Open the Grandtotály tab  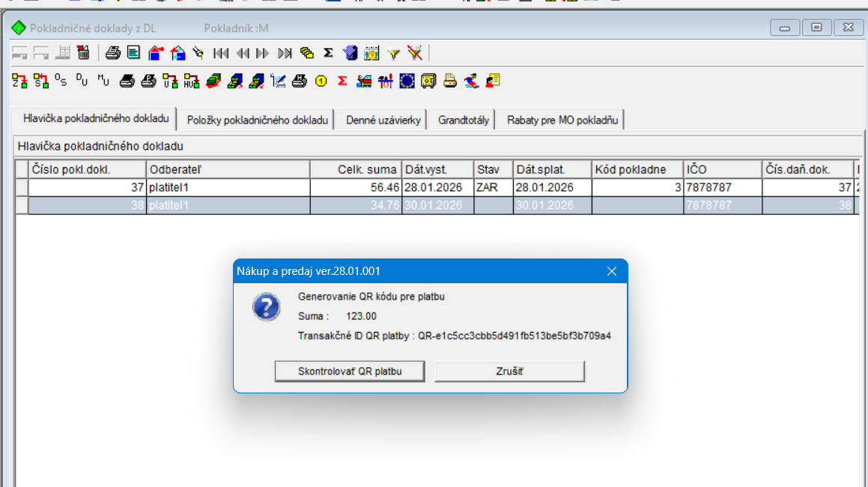coord(464,120)
